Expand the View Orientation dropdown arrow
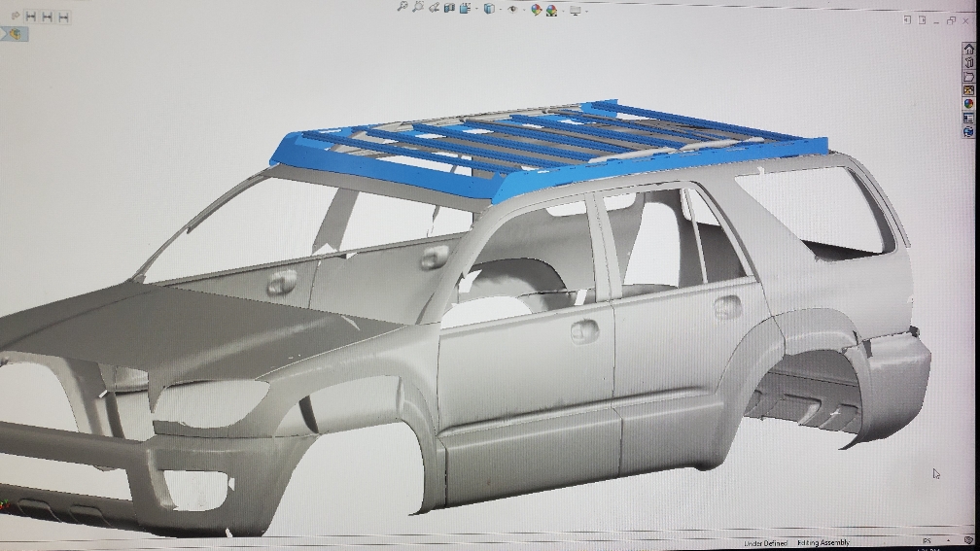This screenshot has height=551, width=980. click(476, 9)
